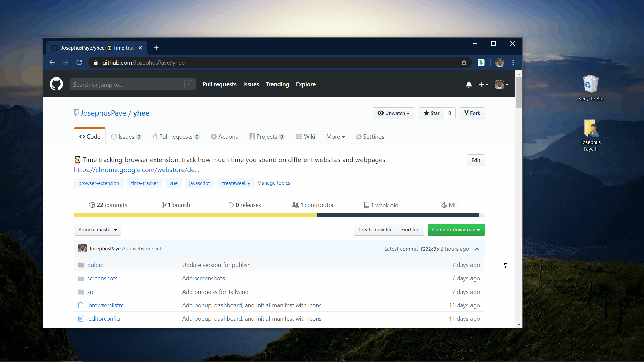Open the MIT license link

tap(450, 205)
